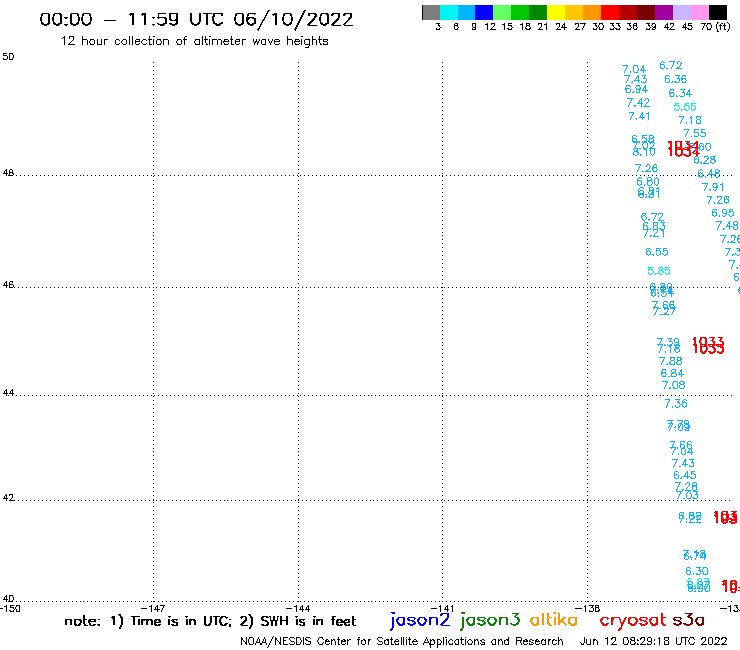The image size is (740, 650).
Task: Click the wave height value 6.28
Action: tap(705, 160)
